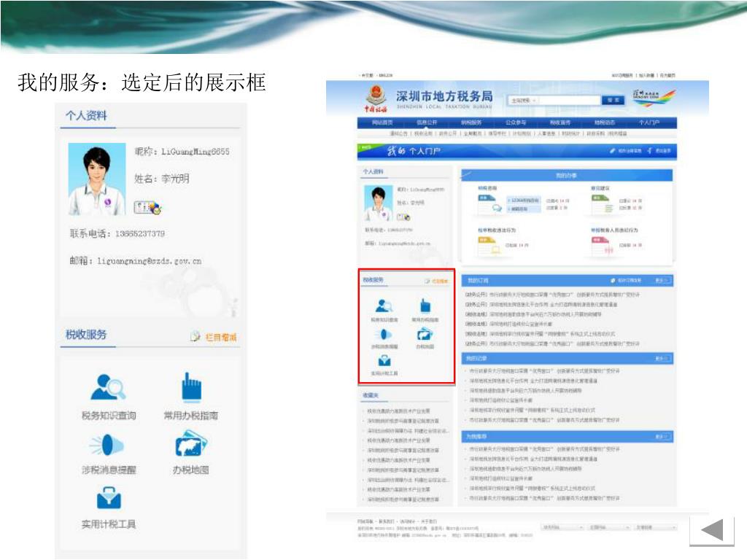
Task: Open the middle dropdown in the website footer
Action: tap(610, 528)
